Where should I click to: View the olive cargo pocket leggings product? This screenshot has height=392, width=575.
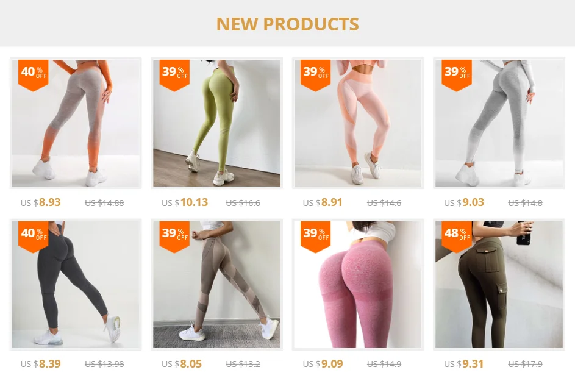(x=499, y=284)
